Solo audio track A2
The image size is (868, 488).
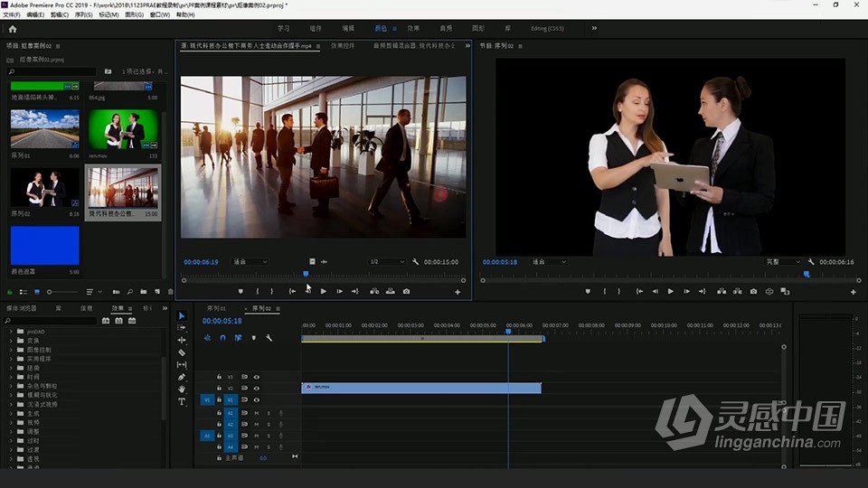click(x=269, y=425)
